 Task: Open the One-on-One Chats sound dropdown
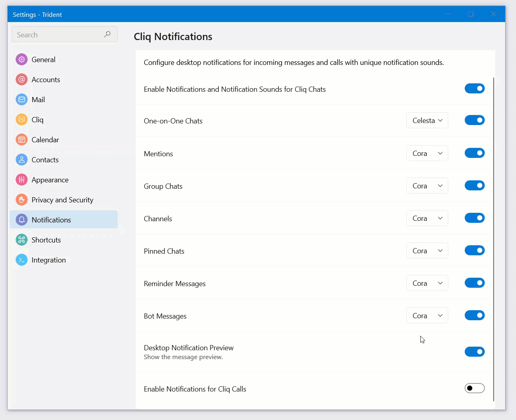427,121
